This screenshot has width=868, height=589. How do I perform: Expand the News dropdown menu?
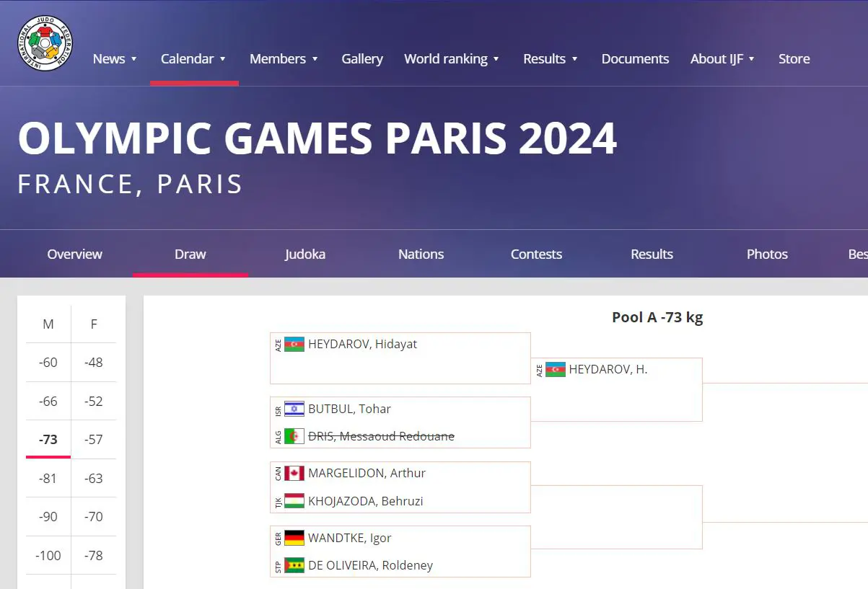pyautogui.click(x=115, y=59)
